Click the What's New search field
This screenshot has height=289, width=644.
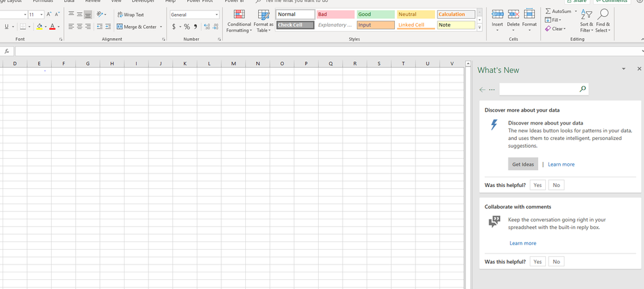click(539, 89)
